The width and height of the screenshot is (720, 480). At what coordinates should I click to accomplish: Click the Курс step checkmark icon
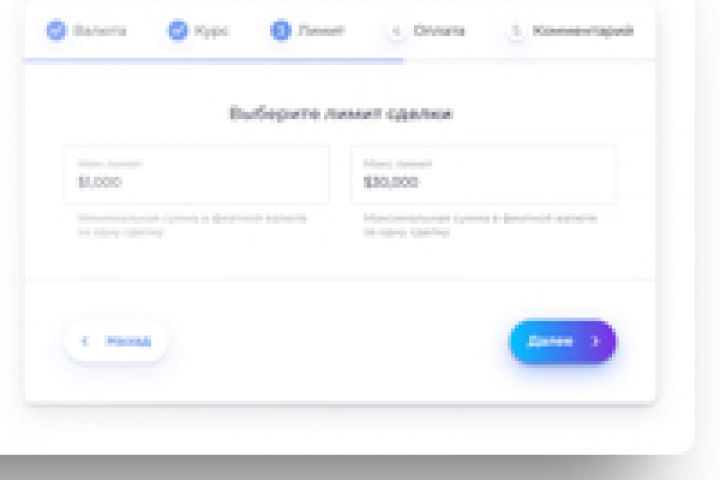pos(178,30)
